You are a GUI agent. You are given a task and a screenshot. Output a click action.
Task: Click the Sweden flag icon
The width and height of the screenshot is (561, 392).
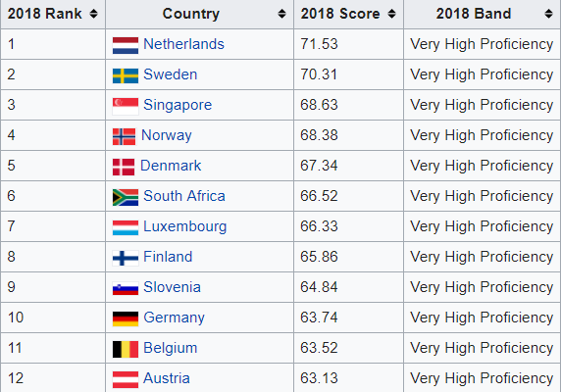[x=126, y=75]
